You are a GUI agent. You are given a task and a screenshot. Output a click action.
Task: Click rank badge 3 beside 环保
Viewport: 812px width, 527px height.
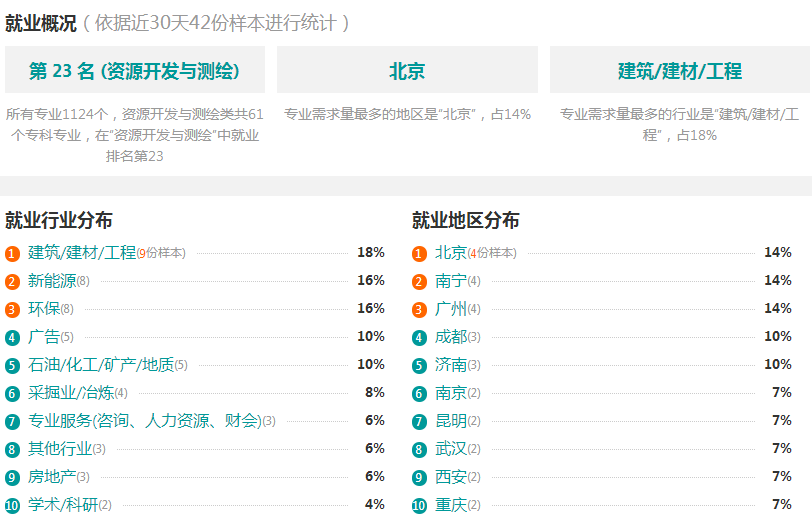[12, 310]
